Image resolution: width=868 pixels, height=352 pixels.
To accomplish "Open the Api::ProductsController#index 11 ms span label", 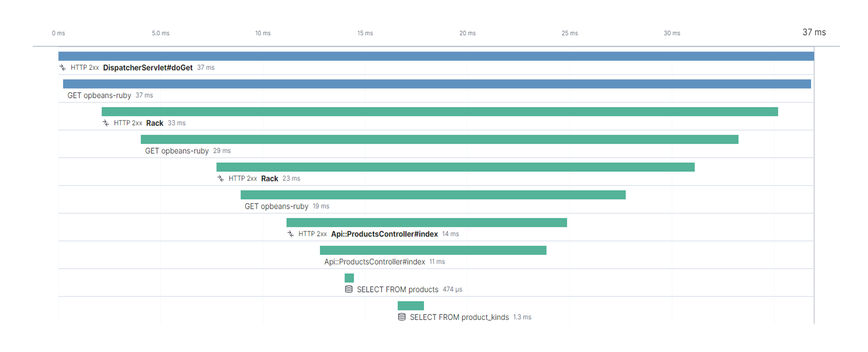I will coord(375,262).
